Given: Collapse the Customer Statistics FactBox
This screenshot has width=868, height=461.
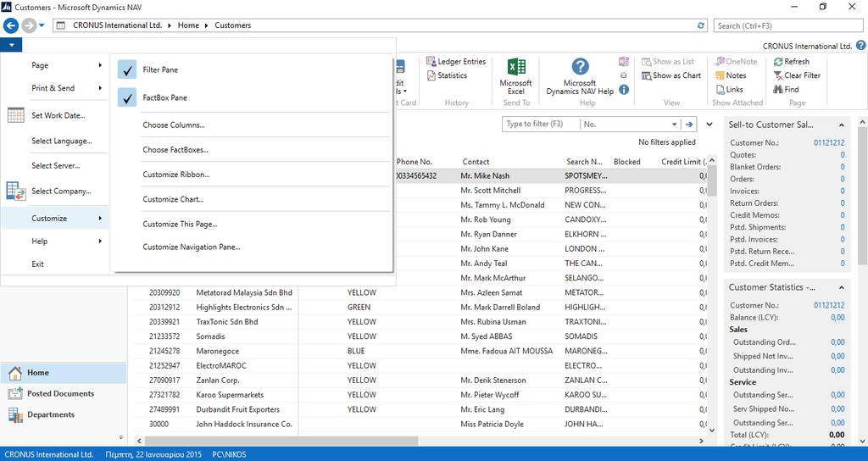Looking at the screenshot, I should (x=842, y=288).
